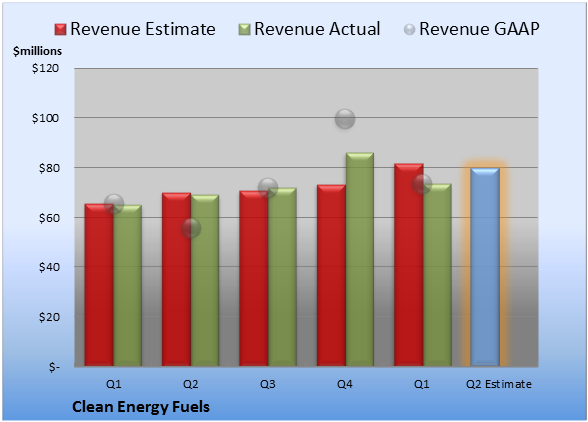Click the 'Q2' x-axis label
Screen dimensions: 588x422
pyautogui.click(x=190, y=384)
